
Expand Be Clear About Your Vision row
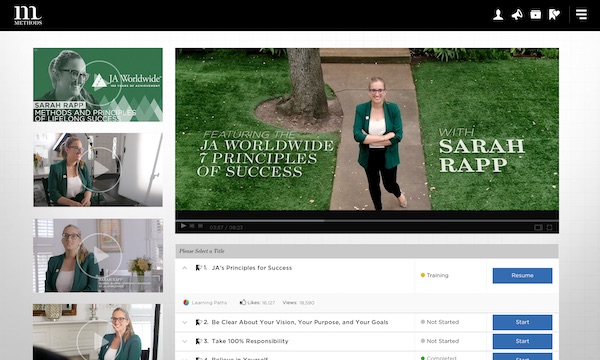[184, 322]
